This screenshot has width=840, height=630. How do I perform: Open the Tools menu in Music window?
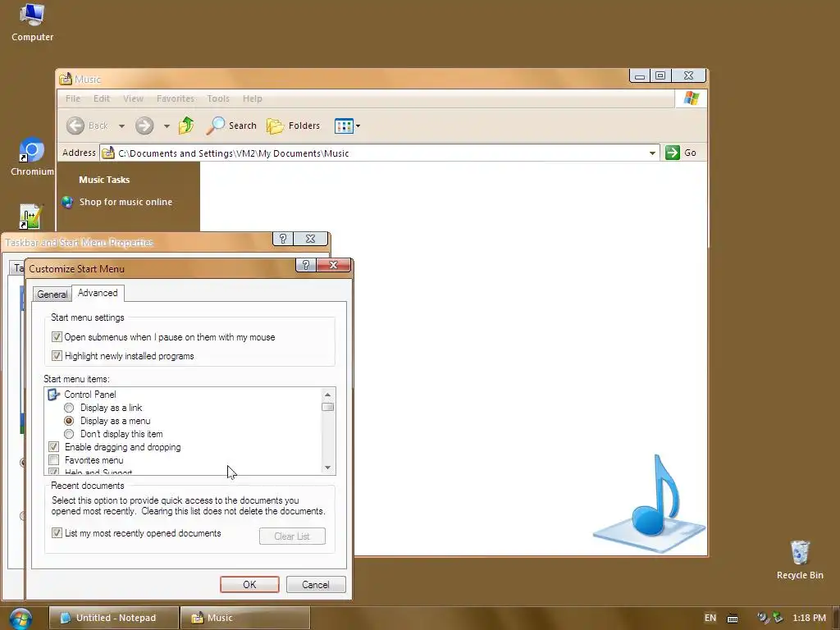(x=218, y=98)
